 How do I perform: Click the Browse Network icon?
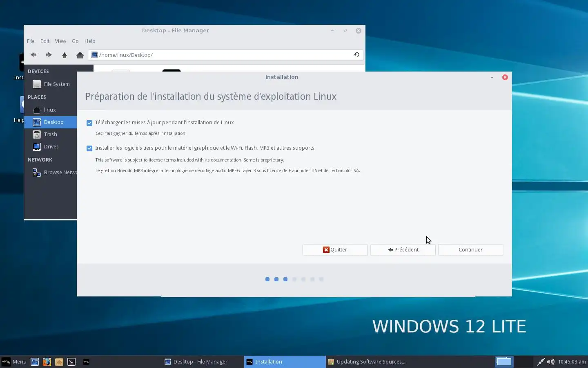(37, 173)
